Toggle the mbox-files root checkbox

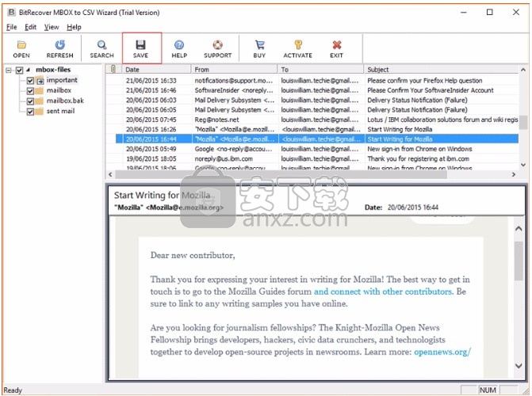click(19, 70)
